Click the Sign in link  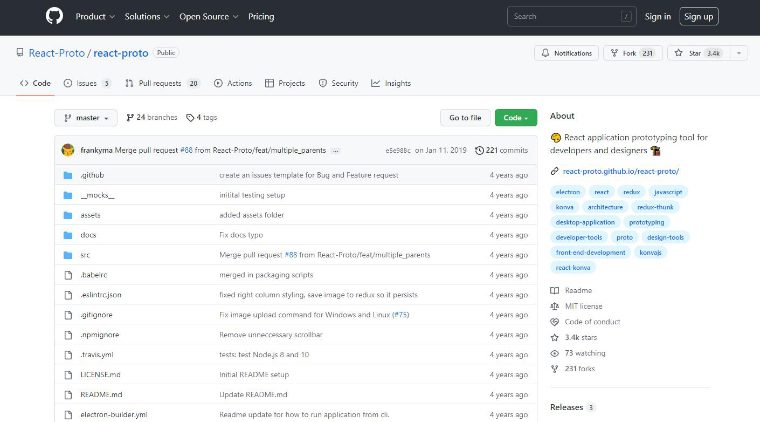click(658, 16)
